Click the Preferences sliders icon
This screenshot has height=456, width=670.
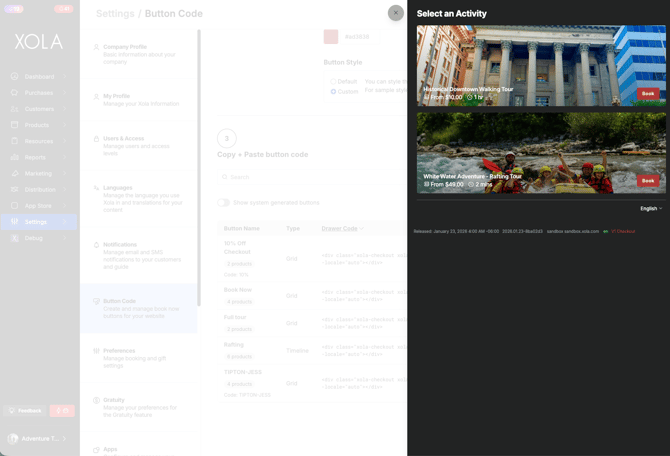tap(96, 351)
